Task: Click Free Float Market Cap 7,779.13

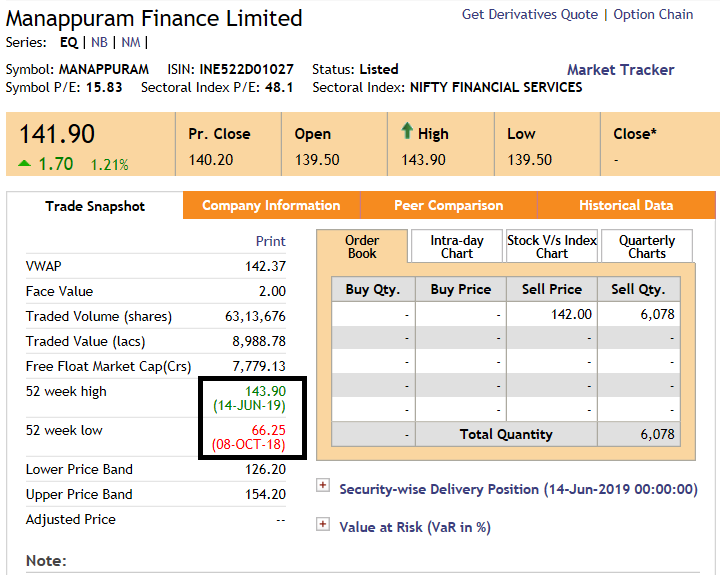Action: click(x=259, y=366)
